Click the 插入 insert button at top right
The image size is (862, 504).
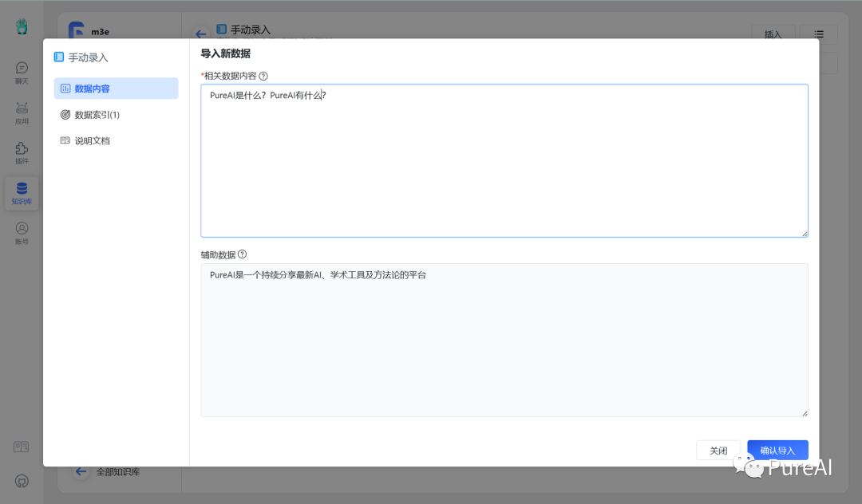tap(773, 33)
